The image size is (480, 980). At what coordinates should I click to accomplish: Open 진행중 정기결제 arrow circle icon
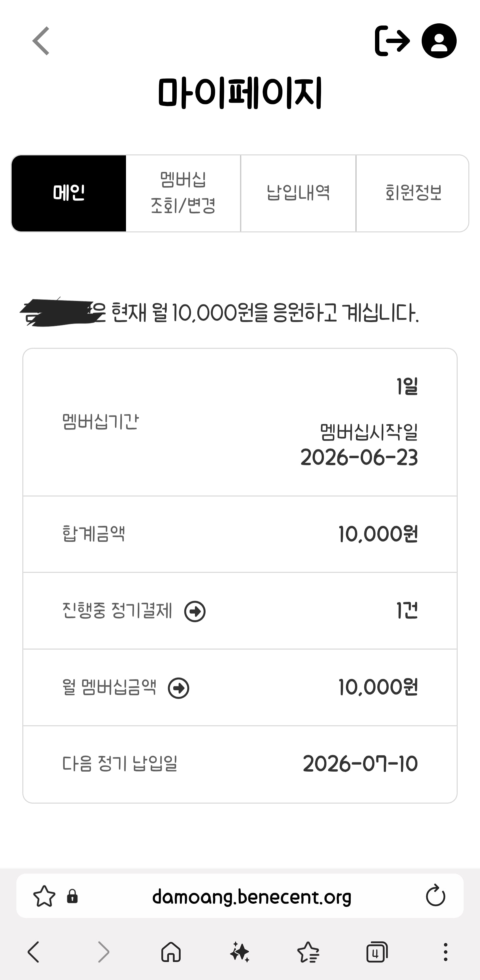click(x=195, y=611)
